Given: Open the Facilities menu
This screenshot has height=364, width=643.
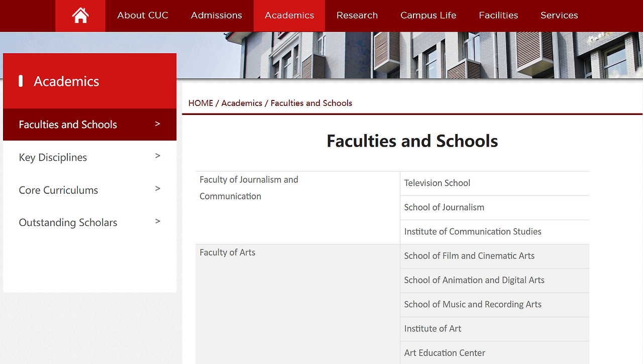Looking at the screenshot, I should click(498, 16).
